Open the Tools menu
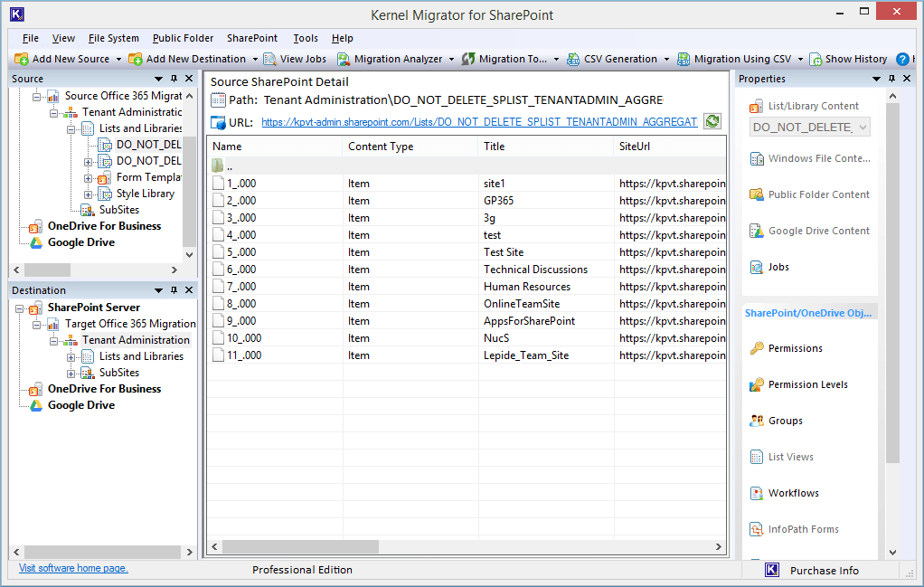The image size is (924, 587). coord(306,38)
